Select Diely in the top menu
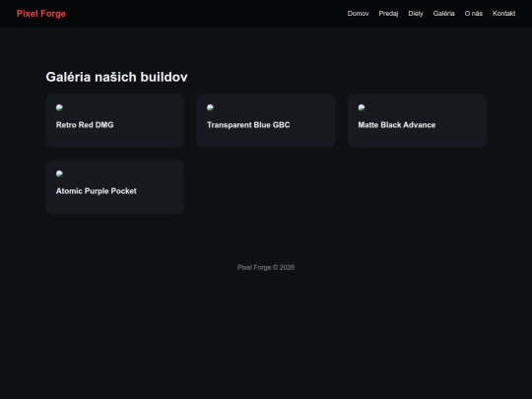 (416, 14)
